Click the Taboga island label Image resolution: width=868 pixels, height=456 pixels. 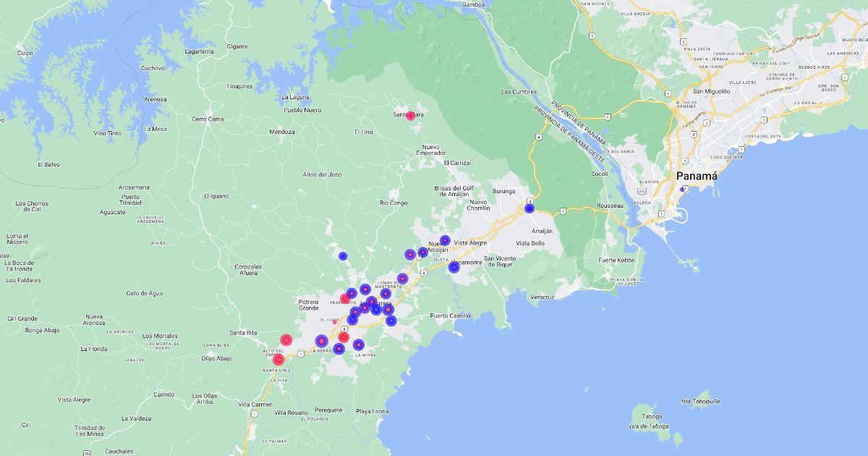[x=652, y=417]
